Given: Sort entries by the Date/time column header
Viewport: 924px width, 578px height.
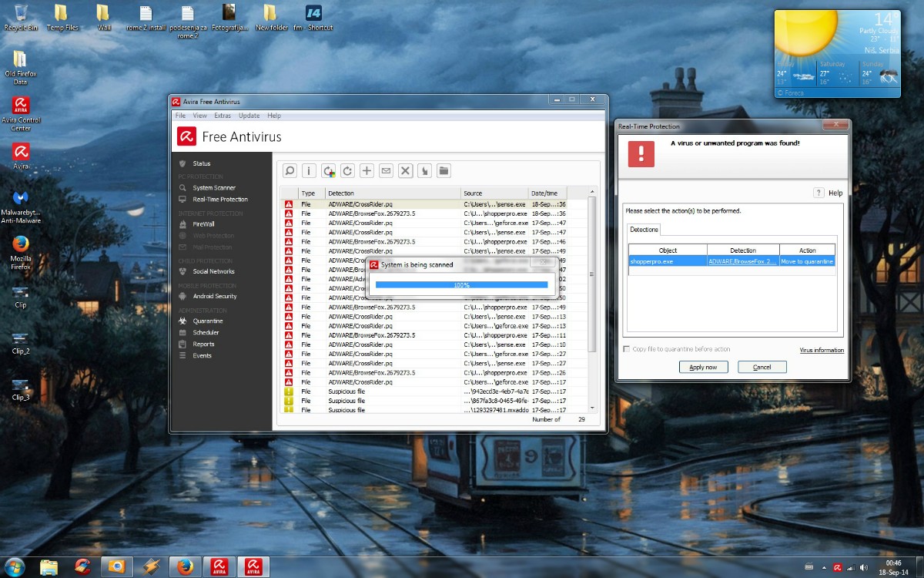Looking at the screenshot, I should 547,193.
